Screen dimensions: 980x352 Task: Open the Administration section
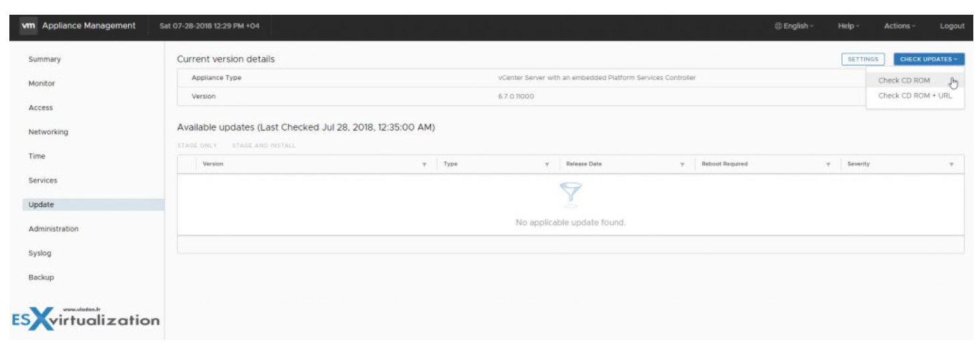click(x=53, y=229)
